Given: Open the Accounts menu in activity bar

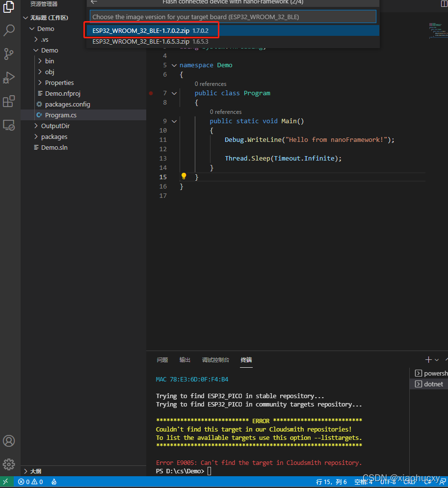Looking at the screenshot, I should tap(9, 441).
